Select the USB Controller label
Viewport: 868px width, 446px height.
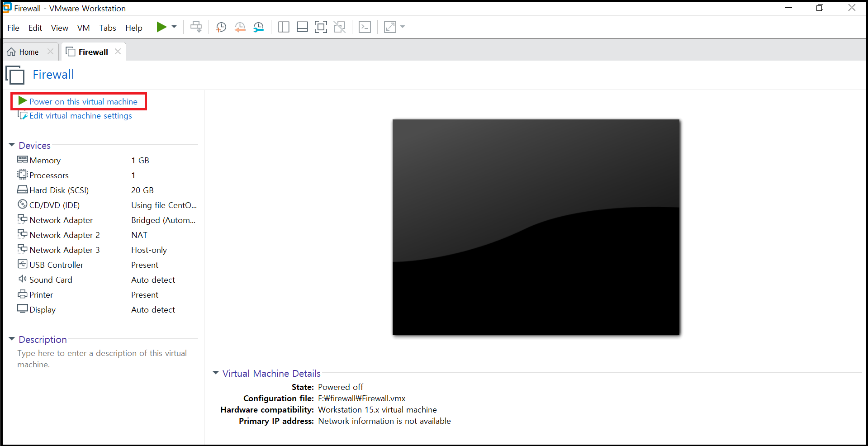pos(57,265)
